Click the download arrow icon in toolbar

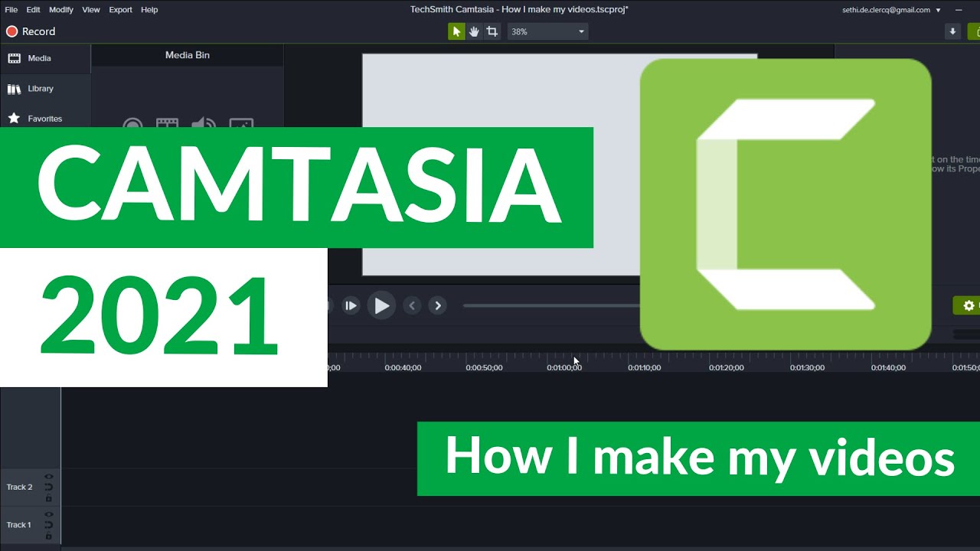pos(952,31)
